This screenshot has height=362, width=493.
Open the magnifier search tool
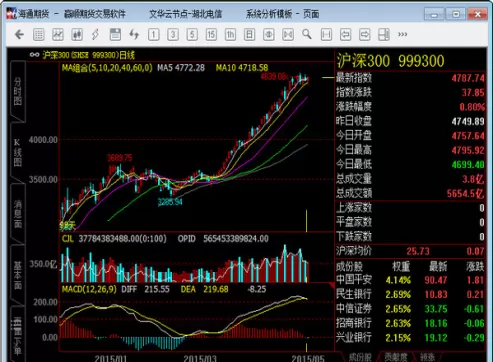pyautogui.click(x=307, y=34)
